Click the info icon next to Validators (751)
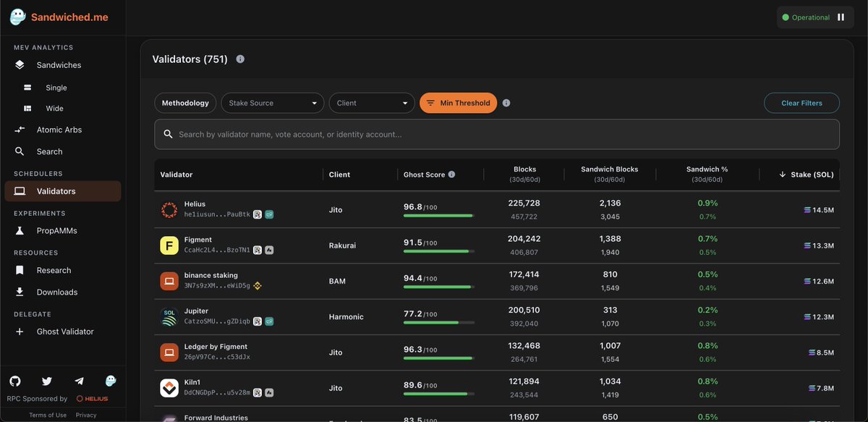Viewport: 868px width, 422px height. pos(240,59)
